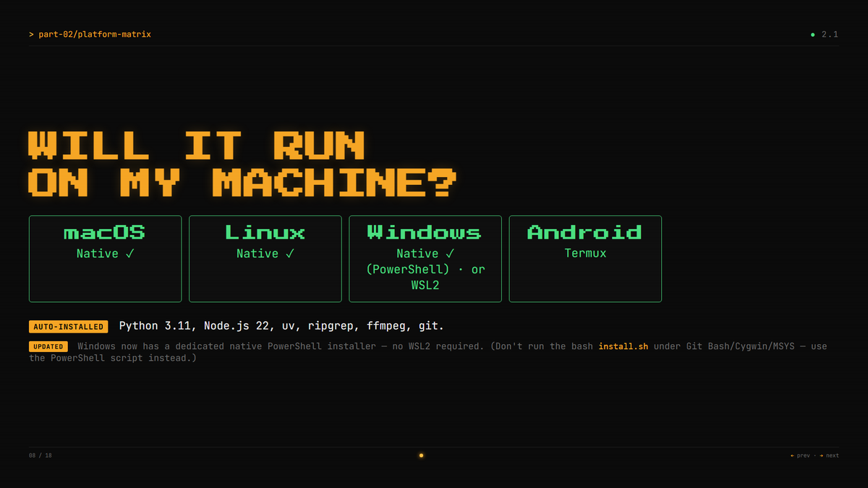Click the 08 / 18 slide counter
This screenshot has height=488, width=868.
(x=41, y=455)
